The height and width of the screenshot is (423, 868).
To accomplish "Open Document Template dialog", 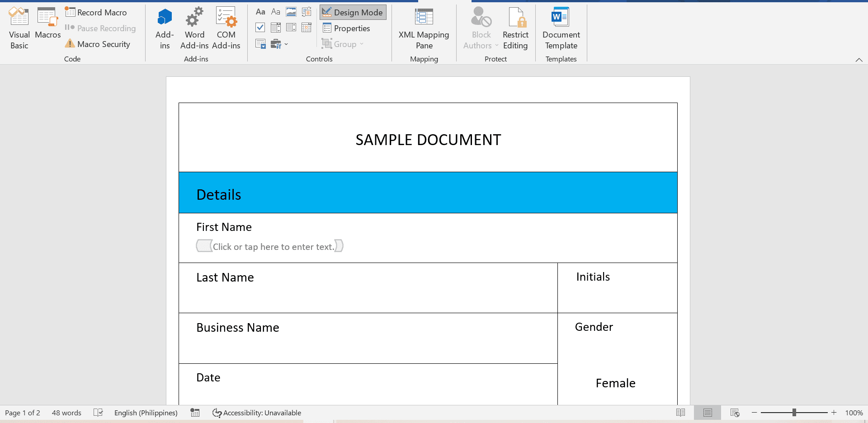I will click(561, 28).
